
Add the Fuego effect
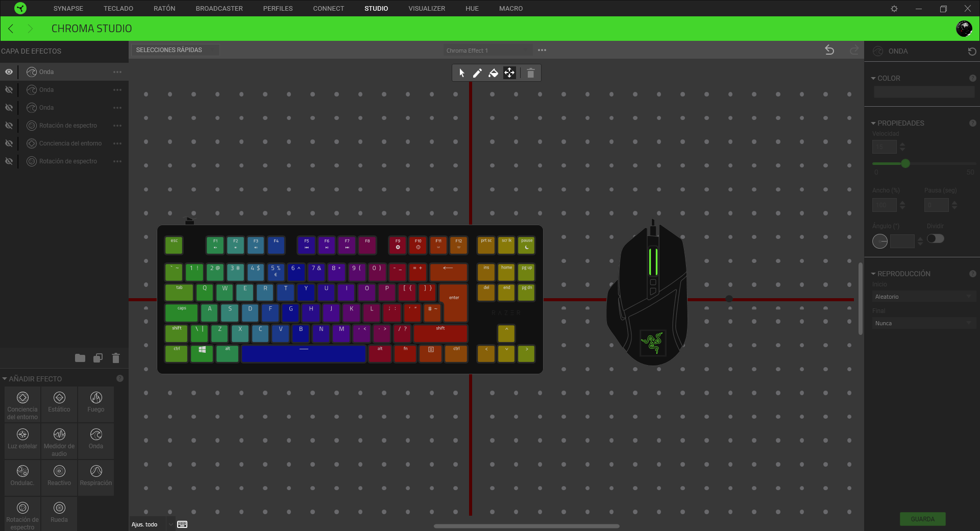(x=96, y=405)
